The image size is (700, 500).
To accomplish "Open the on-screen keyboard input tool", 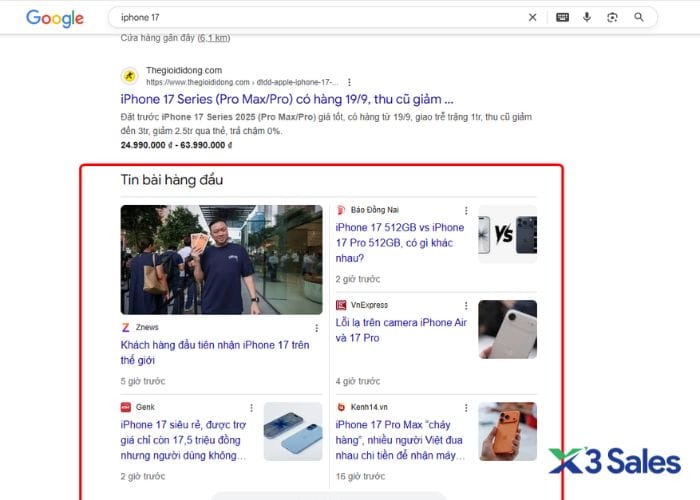I will pos(562,17).
